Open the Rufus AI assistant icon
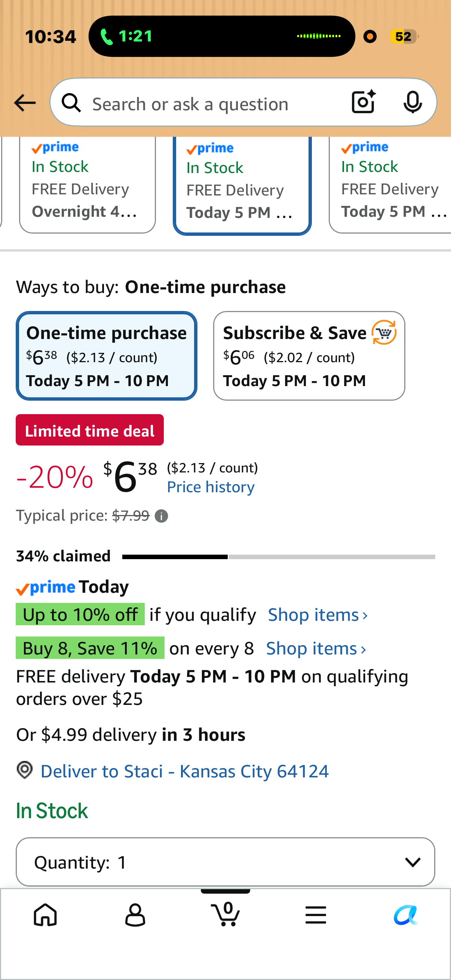 406,915
